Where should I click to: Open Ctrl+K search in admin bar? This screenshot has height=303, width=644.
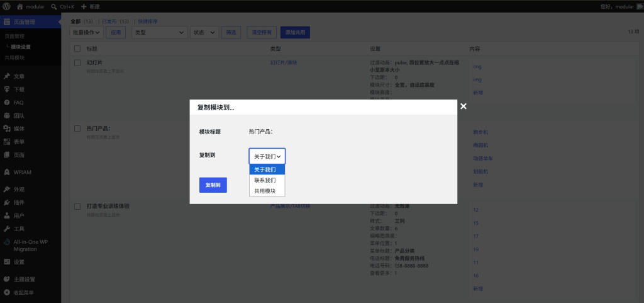tap(62, 6)
